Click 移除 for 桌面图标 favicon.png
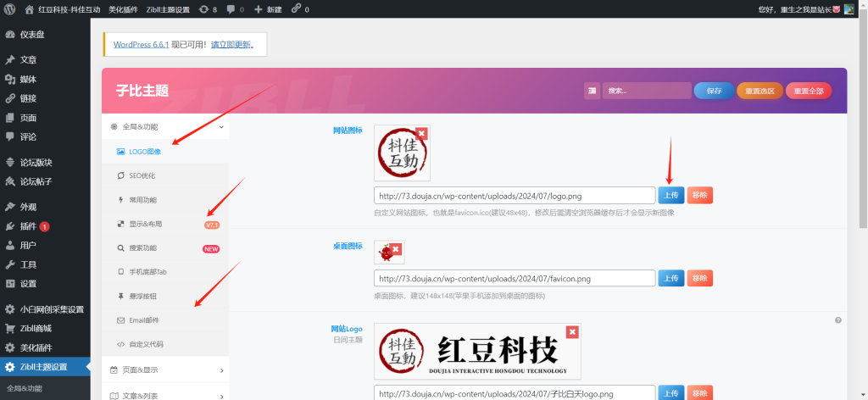This screenshot has height=400, width=868. coord(699,278)
